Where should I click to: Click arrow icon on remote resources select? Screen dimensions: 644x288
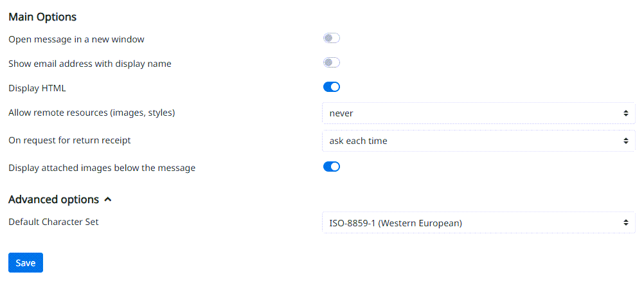coord(625,113)
